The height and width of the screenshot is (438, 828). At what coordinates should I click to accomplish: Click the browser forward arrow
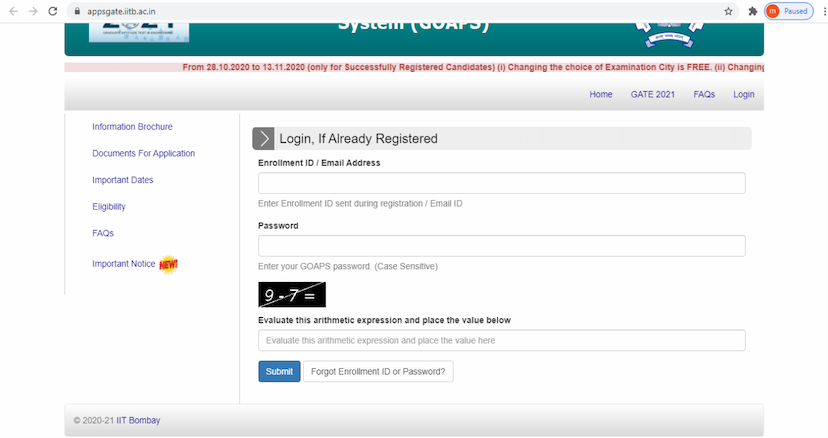pyautogui.click(x=34, y=11)
